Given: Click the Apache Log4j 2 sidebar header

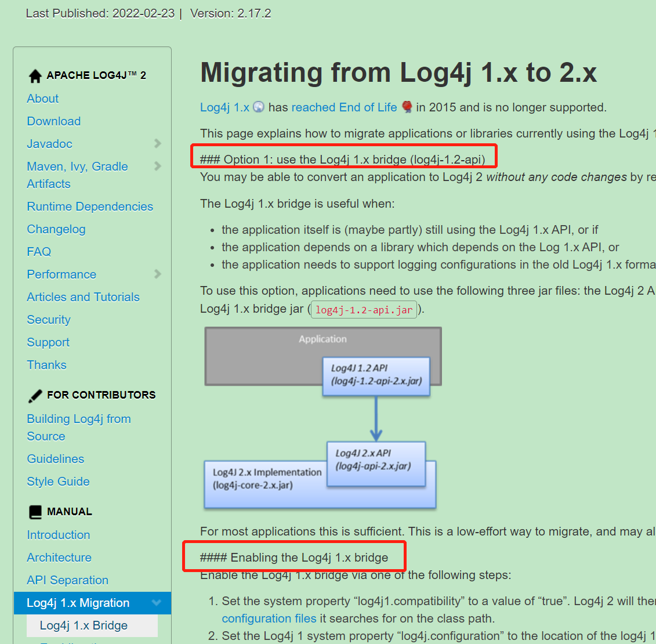Looking at the screenshot, I should (96, 75).
